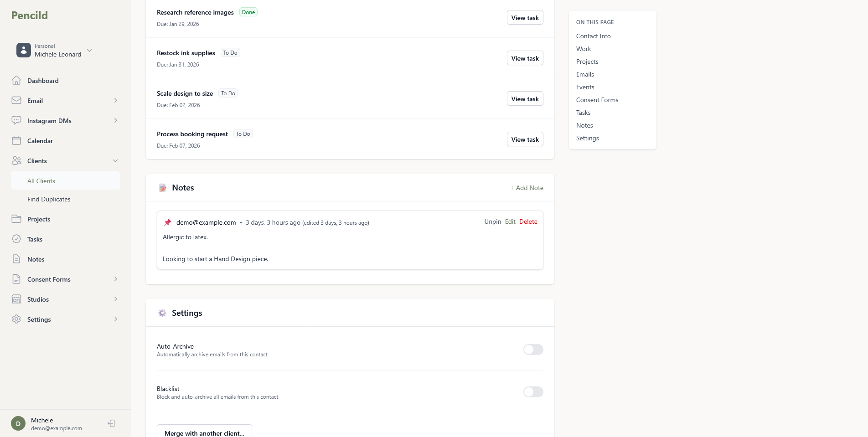Collapse the Clients section chevron
Screen dimensions: 868x437
click(115, 161)
